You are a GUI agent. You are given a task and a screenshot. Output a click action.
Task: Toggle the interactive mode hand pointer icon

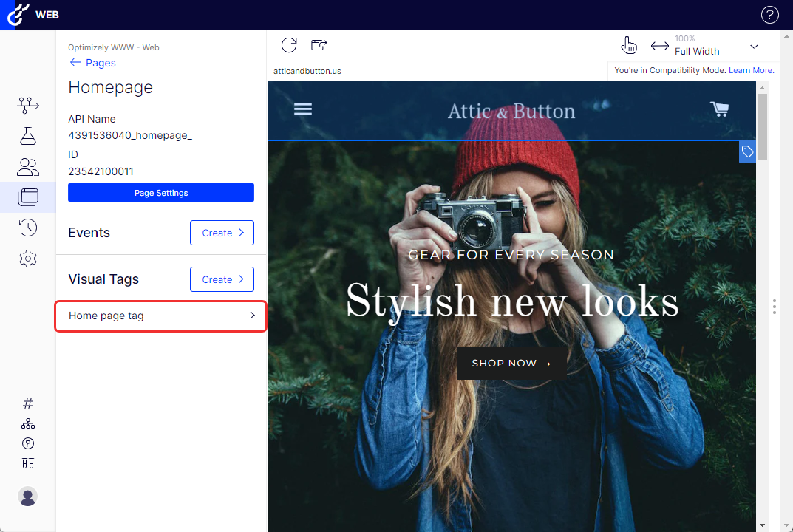pyautogui.click(x=628, y=45)
